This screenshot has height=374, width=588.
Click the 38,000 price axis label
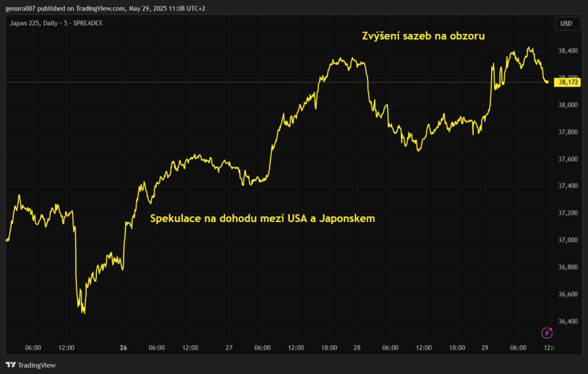(567, 105)
